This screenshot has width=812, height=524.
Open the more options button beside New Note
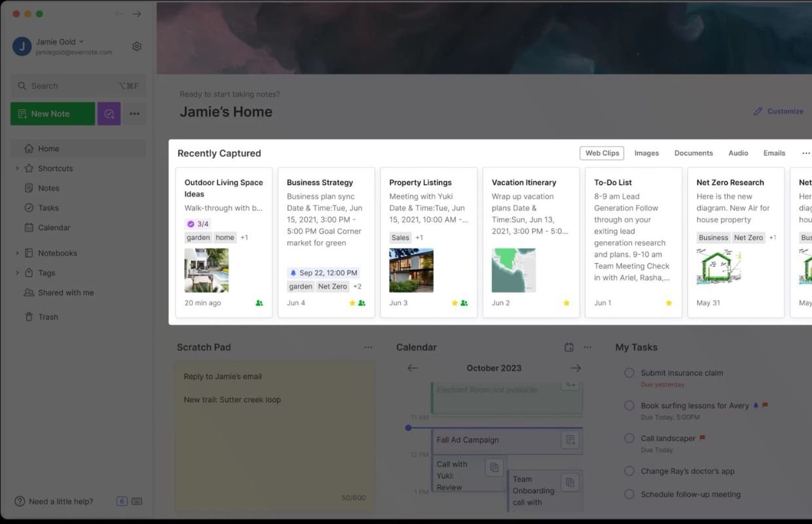pyautogui.click(x=134, y=113)
